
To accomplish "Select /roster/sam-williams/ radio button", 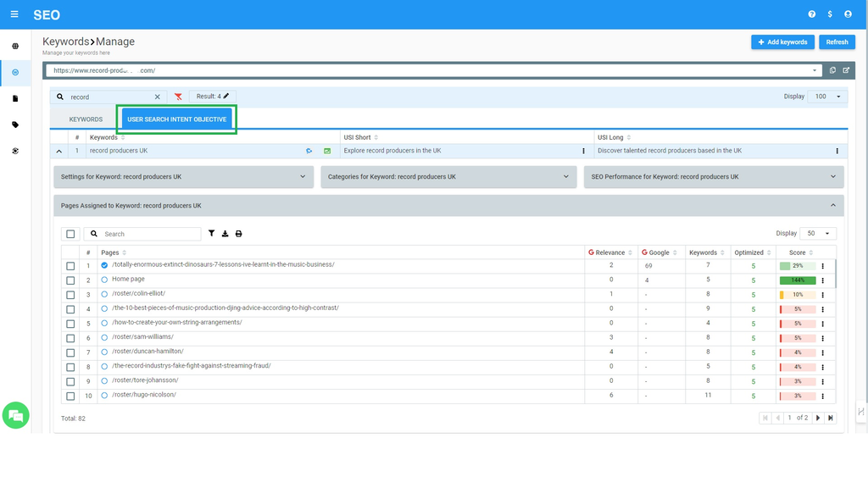I will click(x=104, y=337).
